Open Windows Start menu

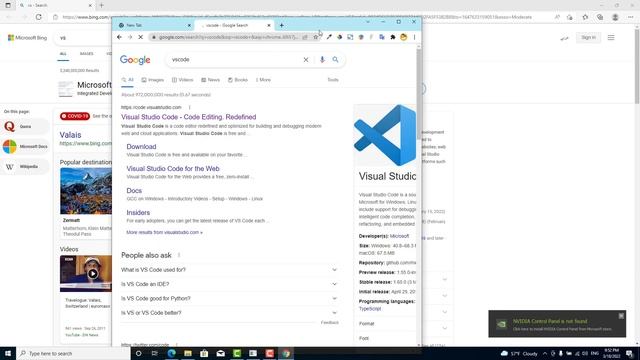[8, 353]
